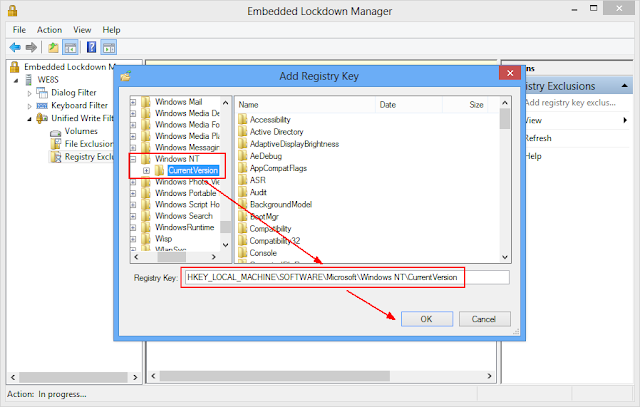Expand the Dialog Filter node

point(29,93)
